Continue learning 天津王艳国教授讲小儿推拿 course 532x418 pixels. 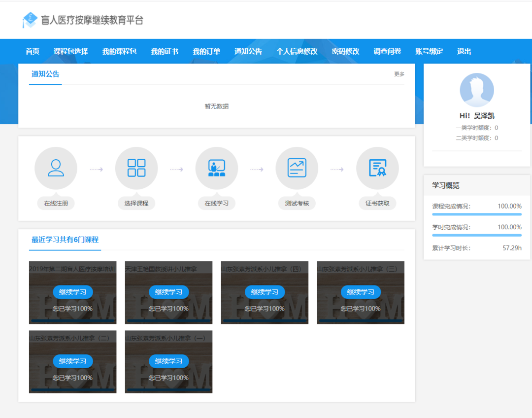pos(168,292)
